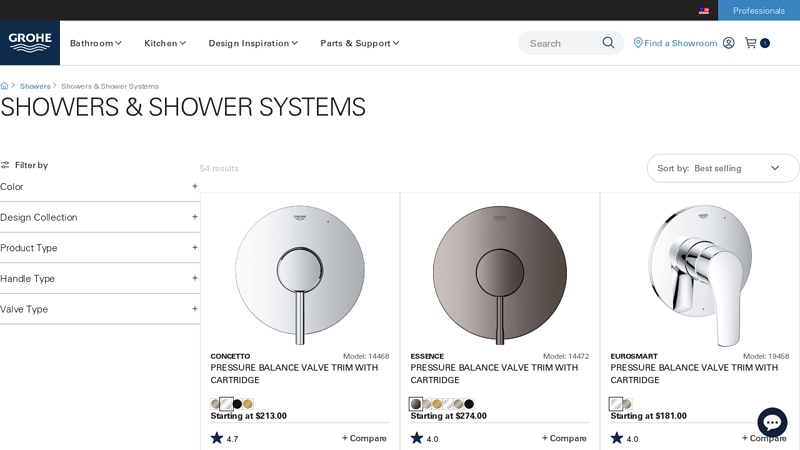Click Find a Showroom link
The image size is (800, 450).
coord(680,43)
